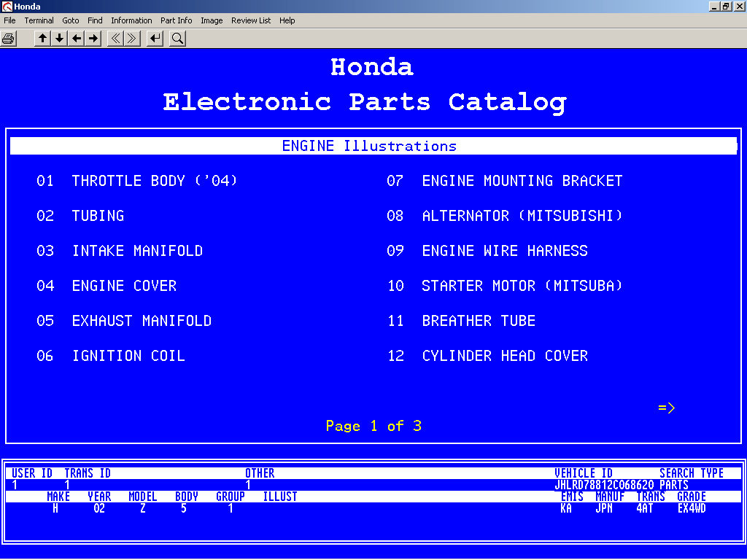The image size is (747, 560).
Task: Click the yellow => next page arrow
Action: (667, 408)
